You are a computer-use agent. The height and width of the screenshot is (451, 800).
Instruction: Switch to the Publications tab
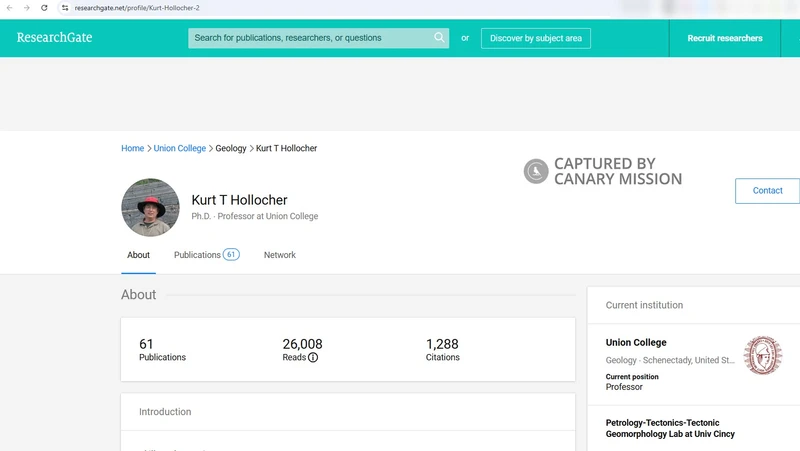(x=206, y=255)
